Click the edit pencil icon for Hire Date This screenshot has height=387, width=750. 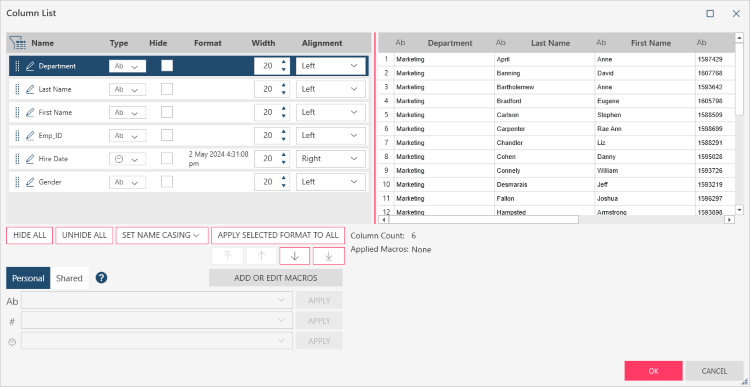pyautogui.click(x=30, y=158)
